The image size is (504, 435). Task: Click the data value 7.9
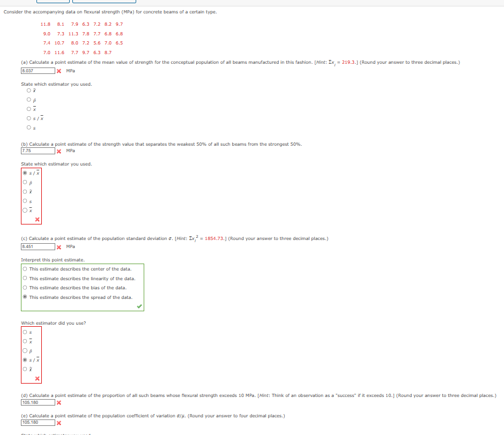click(x=75, y=24)
